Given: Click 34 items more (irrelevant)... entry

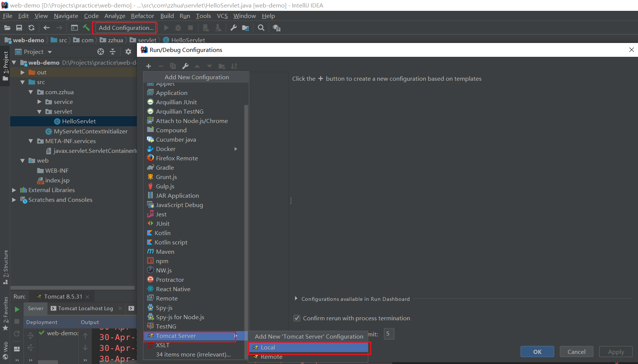Looking at the screenshot, I should pos(194,354).
